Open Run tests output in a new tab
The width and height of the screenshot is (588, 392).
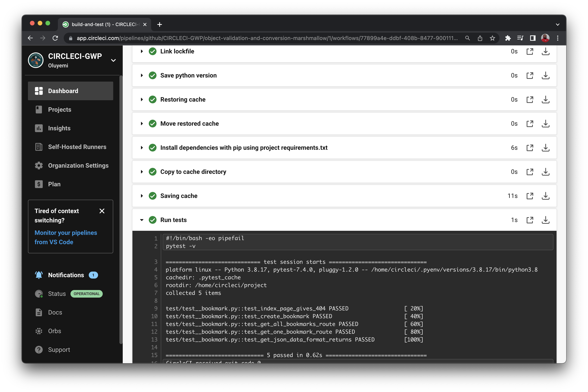point(530,220)
